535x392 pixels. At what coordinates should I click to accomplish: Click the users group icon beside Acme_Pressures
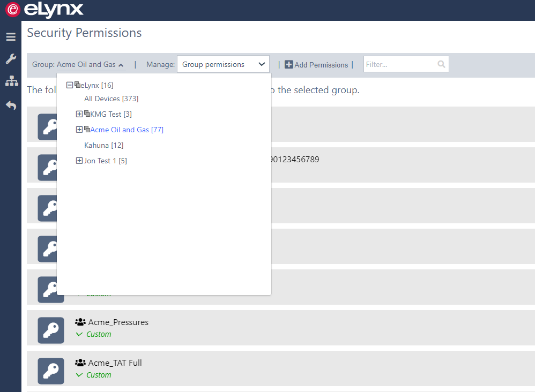tap(80, 322)
